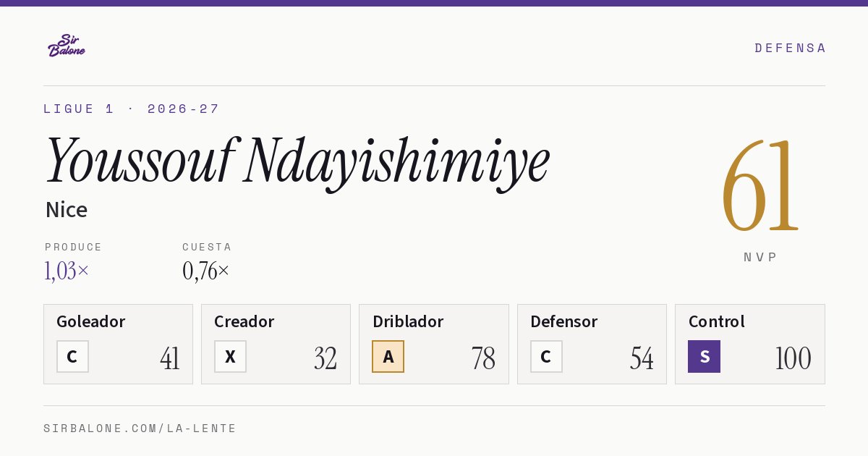
Task: Click the 0,76× cost value
Action: point(206,271)
